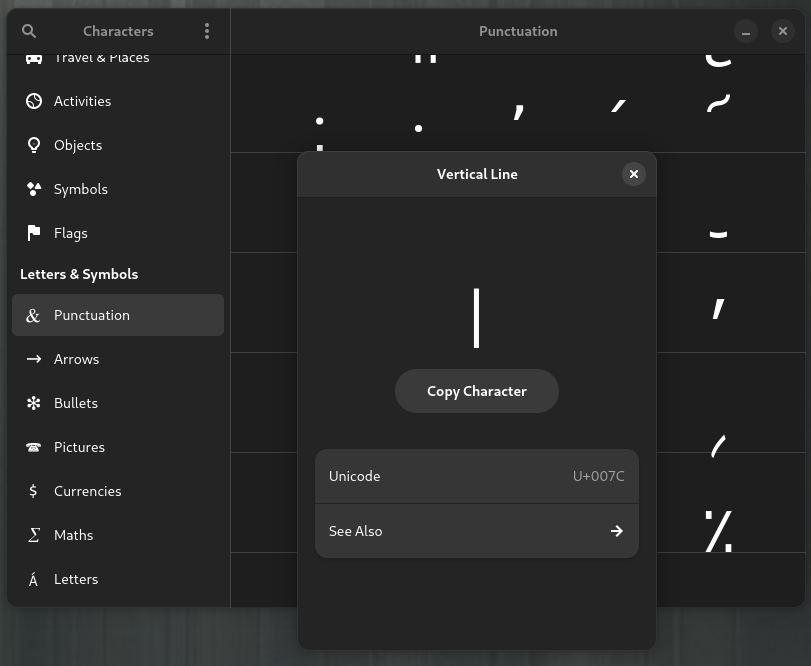Close the Vertical Line dialog
Screen dimensions: 811x666
tap(634, 174)
